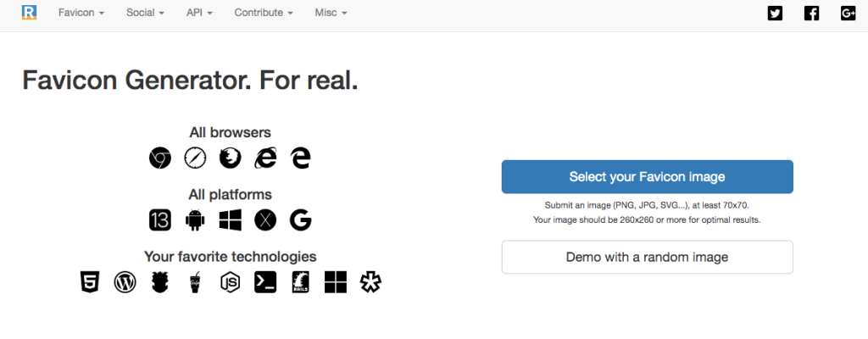The width and height of the screenshot is (868, 339).
Task: Click the WordPress logo icon
Action: click(x=125, y=282)
